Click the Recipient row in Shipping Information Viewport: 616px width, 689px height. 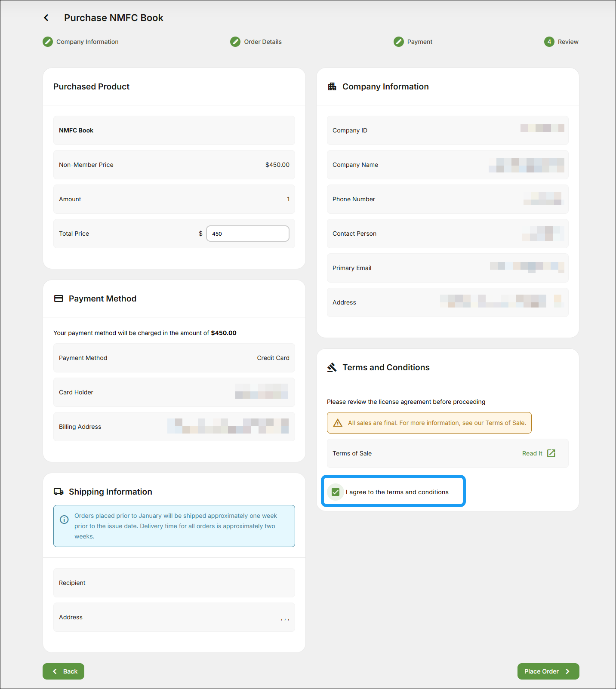(x=174, y=583)
